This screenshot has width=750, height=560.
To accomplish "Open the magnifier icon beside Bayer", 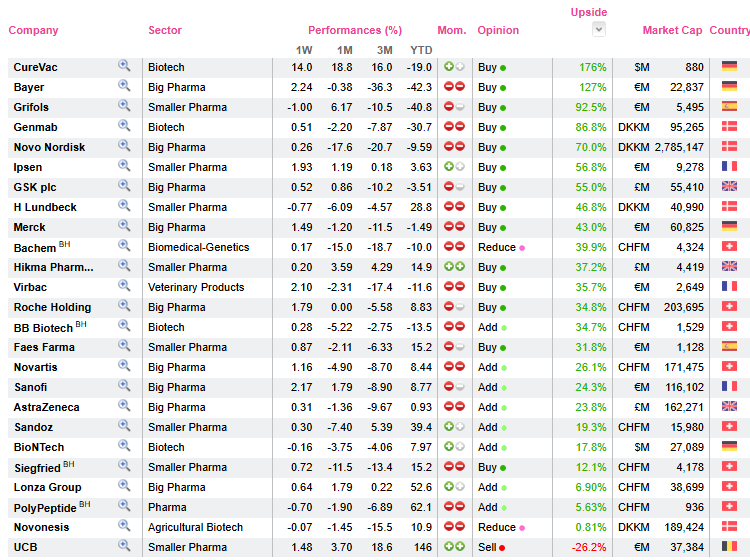I will [x=124, y=86].
